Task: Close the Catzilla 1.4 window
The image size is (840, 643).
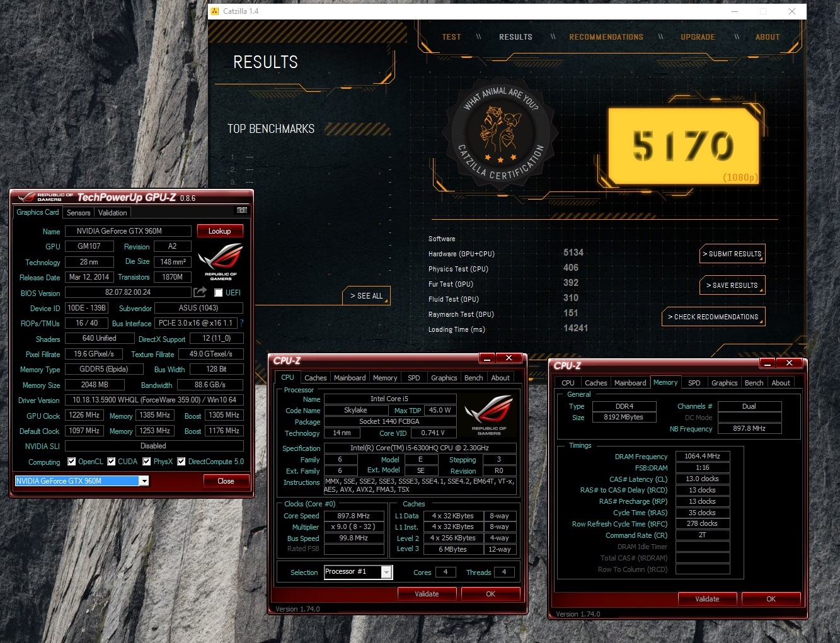Action: point(792,11)
